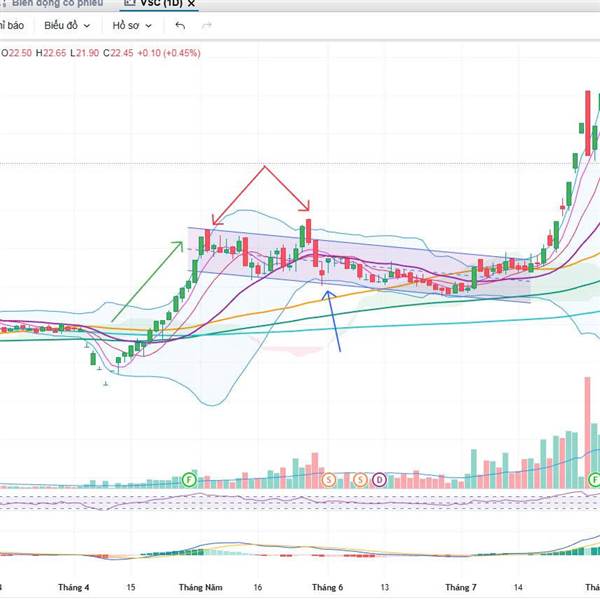Click the greyed redo arrow icon
This screenshot has width=600, height=600.
207,26
